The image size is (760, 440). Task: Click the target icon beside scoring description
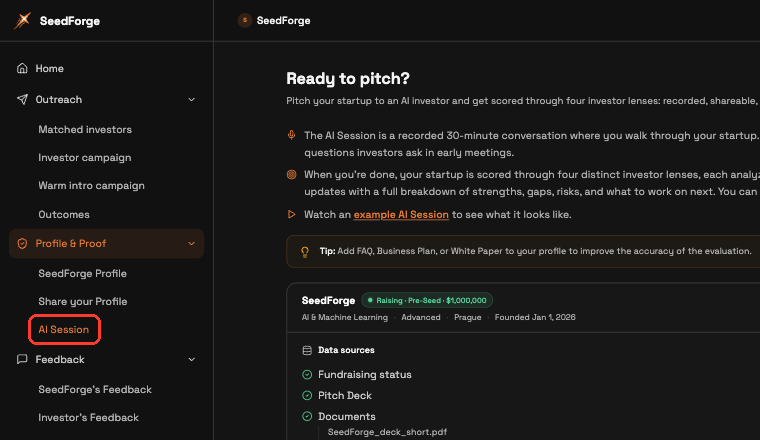(x=291, y=174)
